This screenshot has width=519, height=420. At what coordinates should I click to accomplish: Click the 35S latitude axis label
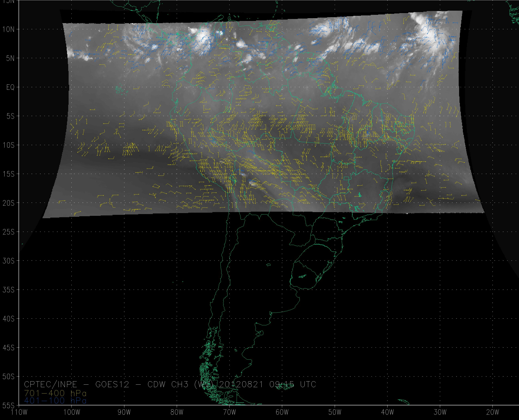point(9,290)
